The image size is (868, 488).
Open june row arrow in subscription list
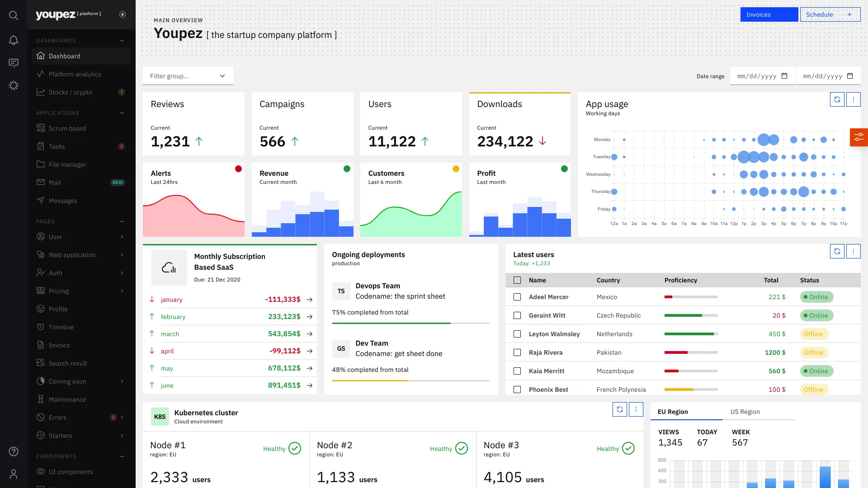pos(310,385)
